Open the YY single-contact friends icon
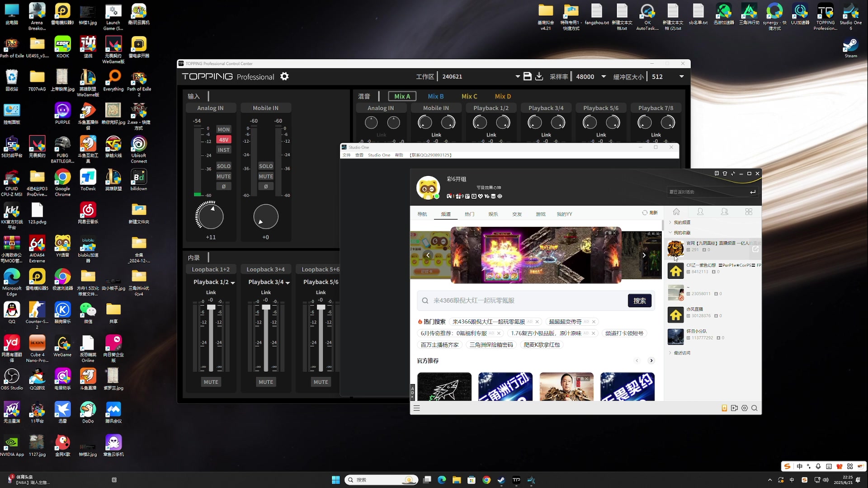868x488 pixels. pos(700,211)
